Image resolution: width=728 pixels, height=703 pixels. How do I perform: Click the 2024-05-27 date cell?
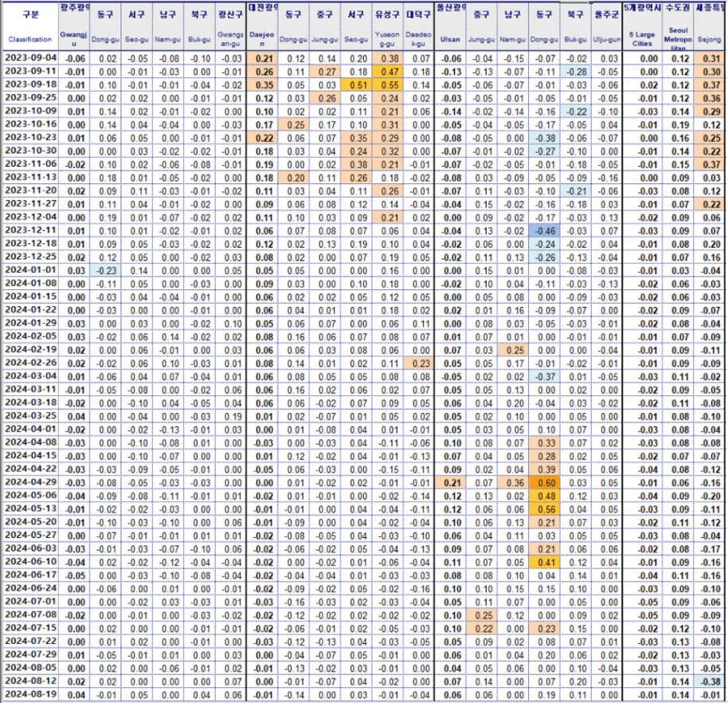[x=30, y=535]
